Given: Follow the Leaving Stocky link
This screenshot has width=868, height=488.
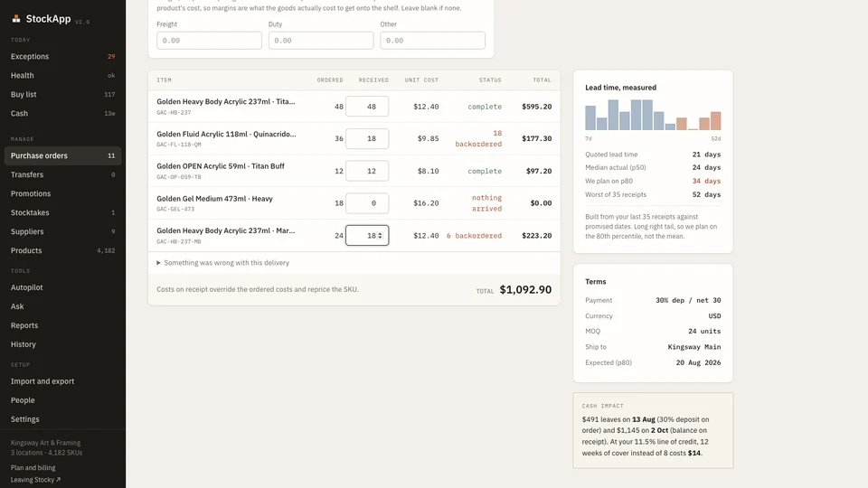Looking at the screenshot, I should 35,480.
